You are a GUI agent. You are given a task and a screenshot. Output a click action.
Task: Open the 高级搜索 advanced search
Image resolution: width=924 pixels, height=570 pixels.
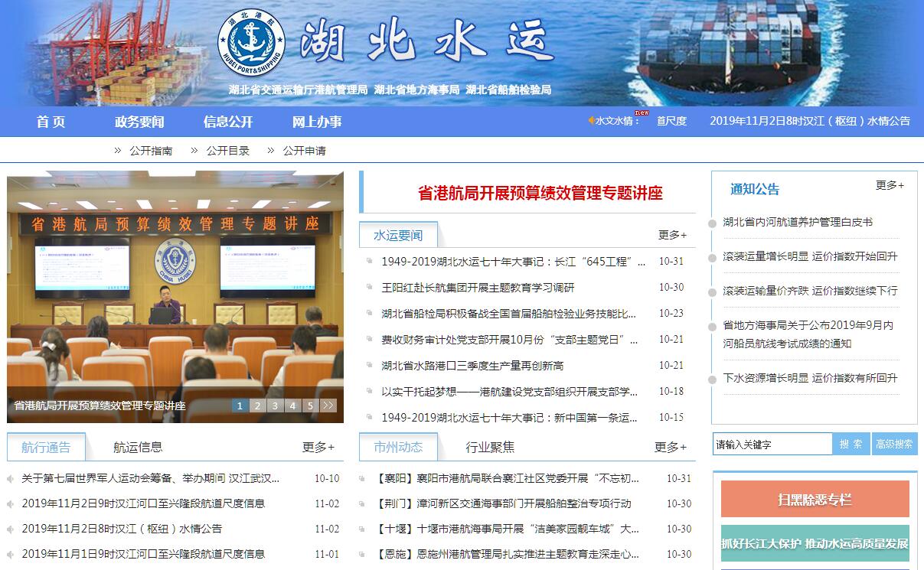coord(894,444)
